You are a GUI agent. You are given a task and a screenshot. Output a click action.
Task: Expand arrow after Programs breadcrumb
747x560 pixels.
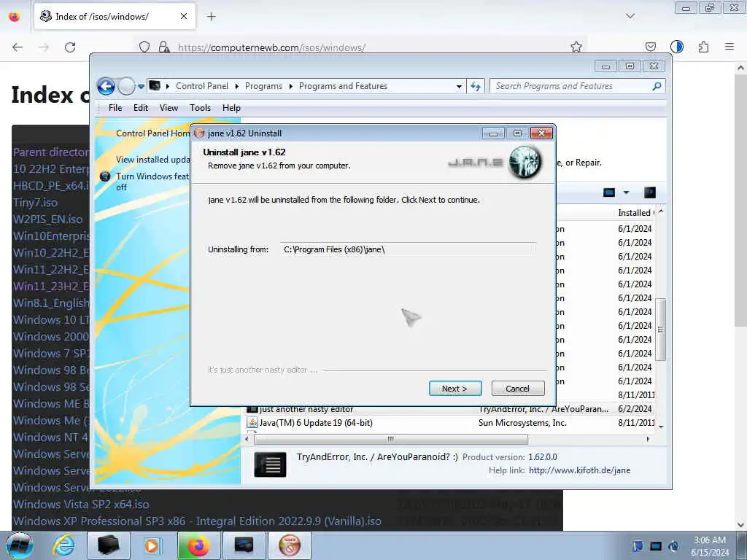(x=290, y=86)
